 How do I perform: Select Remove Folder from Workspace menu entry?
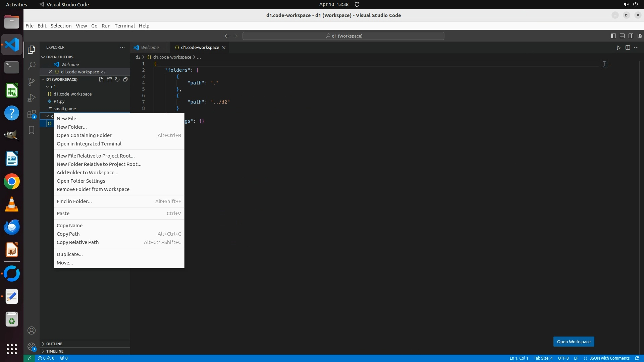pyautogui.click(x=93, y=189)
